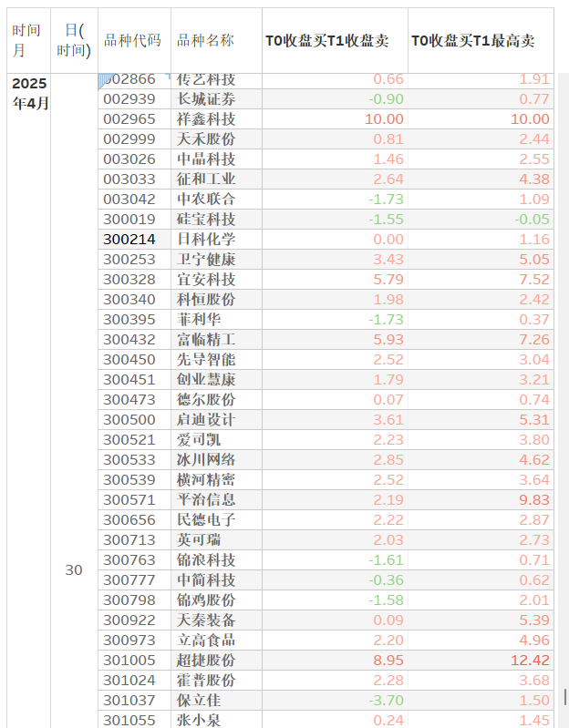Click stock name 硅宝科技
Image resolution: width=569 pixels, height=728 pixels.
[x=206, y=219]
